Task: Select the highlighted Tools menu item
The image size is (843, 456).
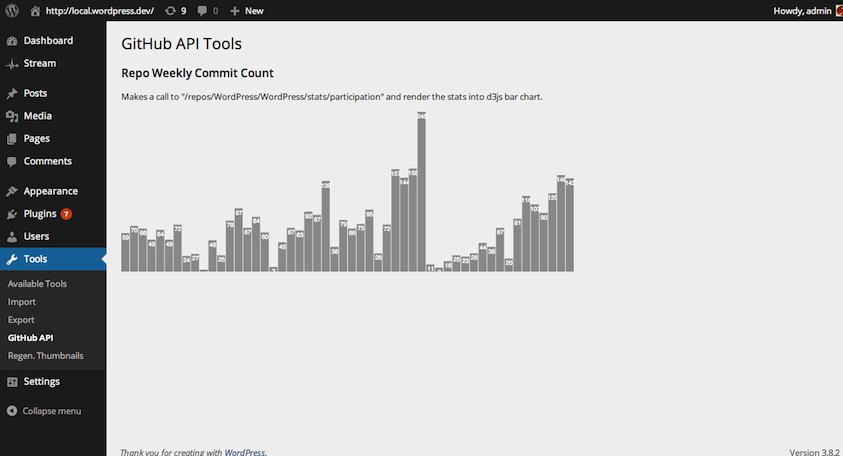Action: (53, 259)
